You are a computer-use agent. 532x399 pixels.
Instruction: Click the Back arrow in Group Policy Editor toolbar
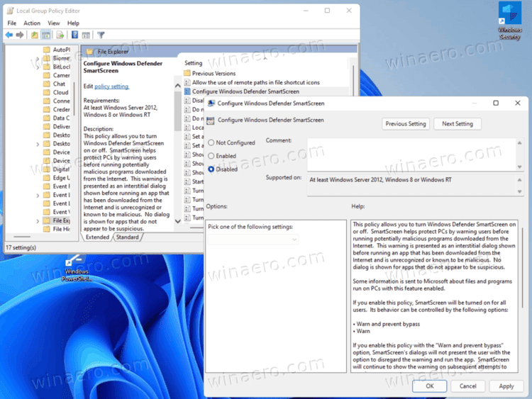pos(9,35)
